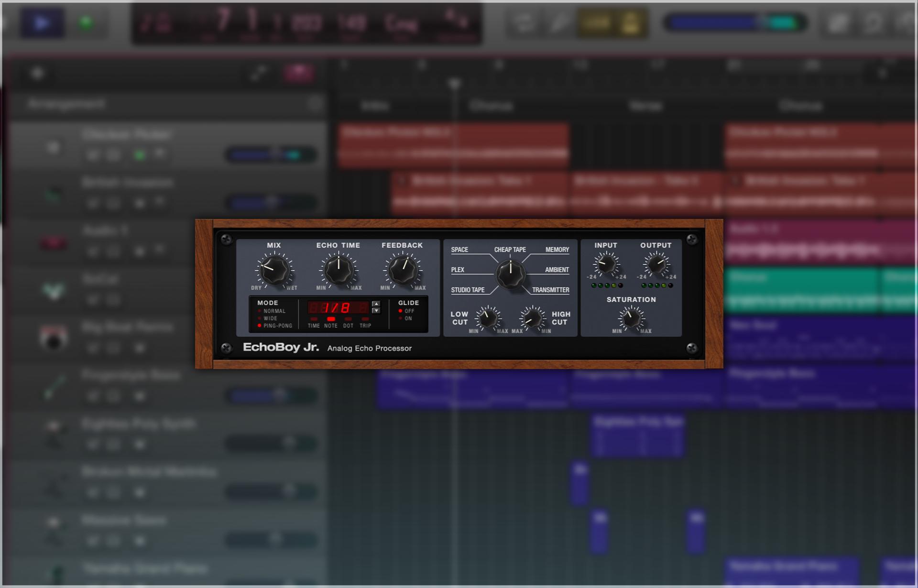The image size is (918, 588).
Task: Set Glide to Off
Action: [x=406, y=311]
